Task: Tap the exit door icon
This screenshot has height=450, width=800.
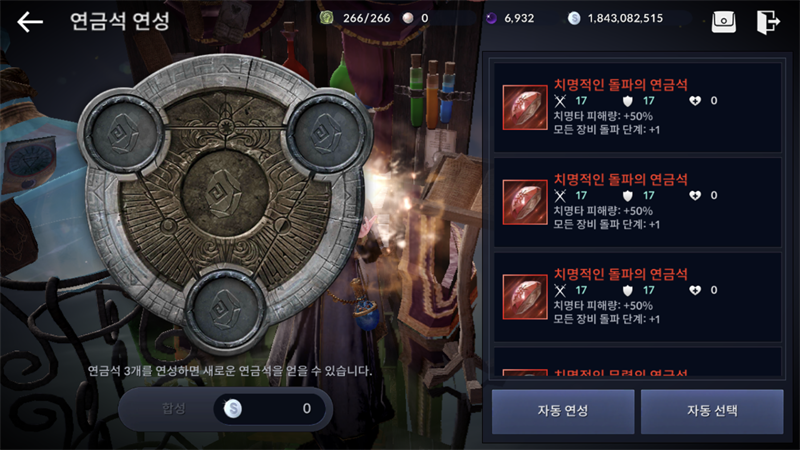Action: [x=768, y=22]
